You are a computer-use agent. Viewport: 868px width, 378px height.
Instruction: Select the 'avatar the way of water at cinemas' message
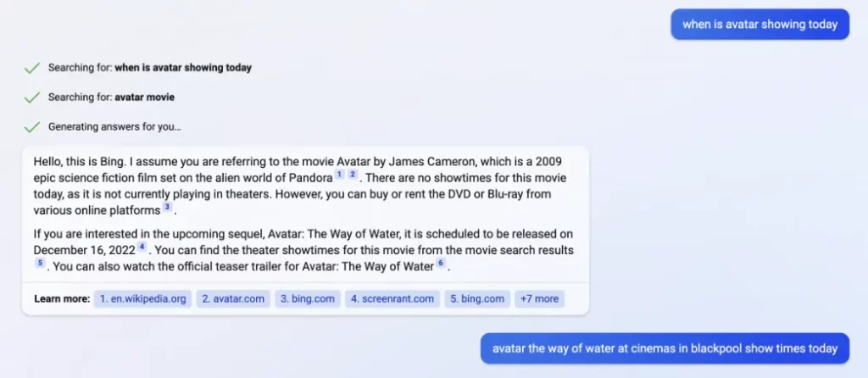665,348
